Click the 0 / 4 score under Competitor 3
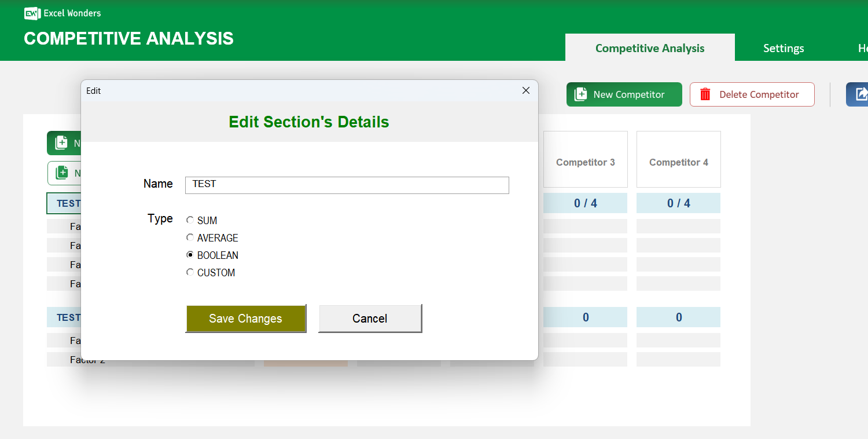868x439 pixels. (x=585, y=203)
